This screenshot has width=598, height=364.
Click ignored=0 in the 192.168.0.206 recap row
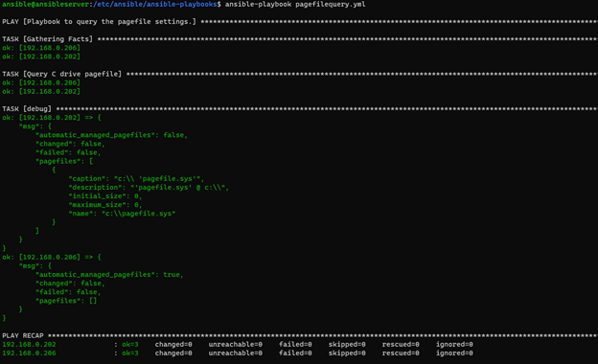pyautogui.click(x=454, y=353)
